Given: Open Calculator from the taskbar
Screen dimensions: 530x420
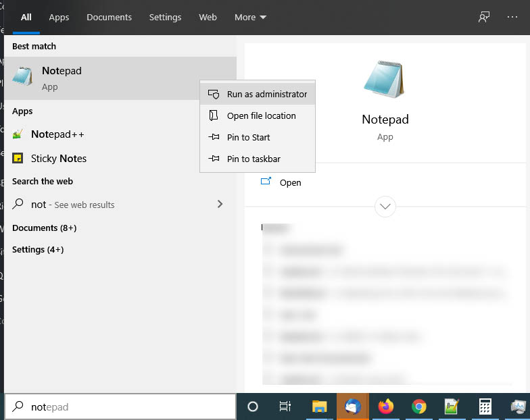Looking at the screenshot, I should click(x=485, y=406).
